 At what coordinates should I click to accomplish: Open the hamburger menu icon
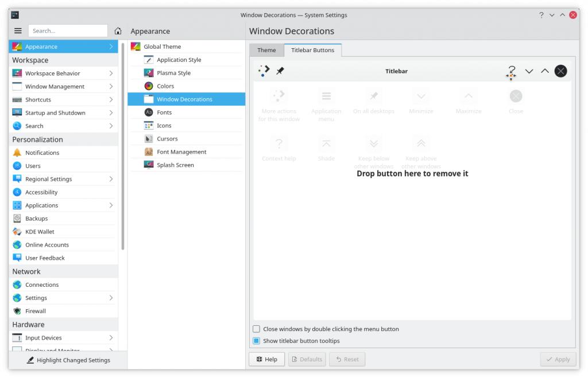[18, 31]
